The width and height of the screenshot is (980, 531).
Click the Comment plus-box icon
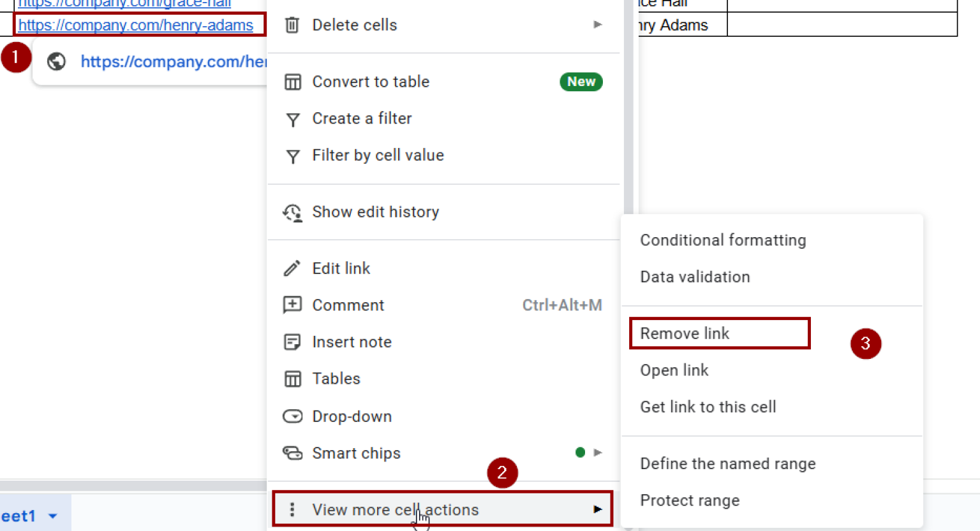(x=292, y=305)
